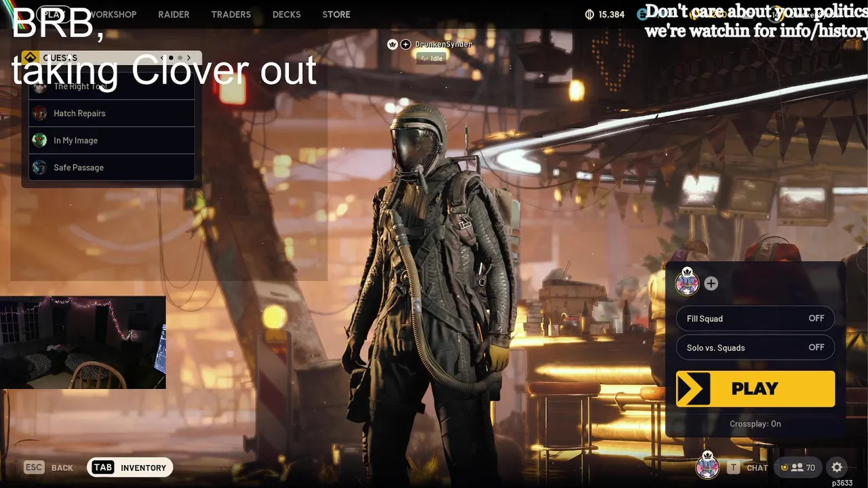The height and width of the screenshot is (488, 868).
Task: Switch to the Raider tab
Action: point(174,14)
